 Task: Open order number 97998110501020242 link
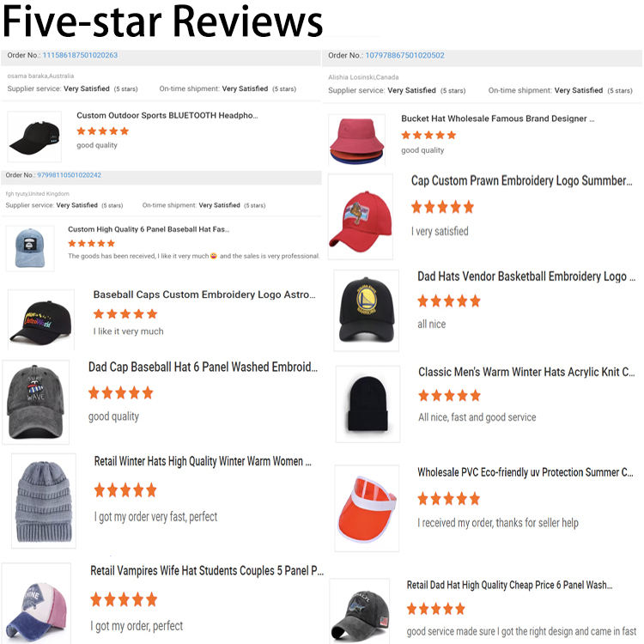coord(69,175)
